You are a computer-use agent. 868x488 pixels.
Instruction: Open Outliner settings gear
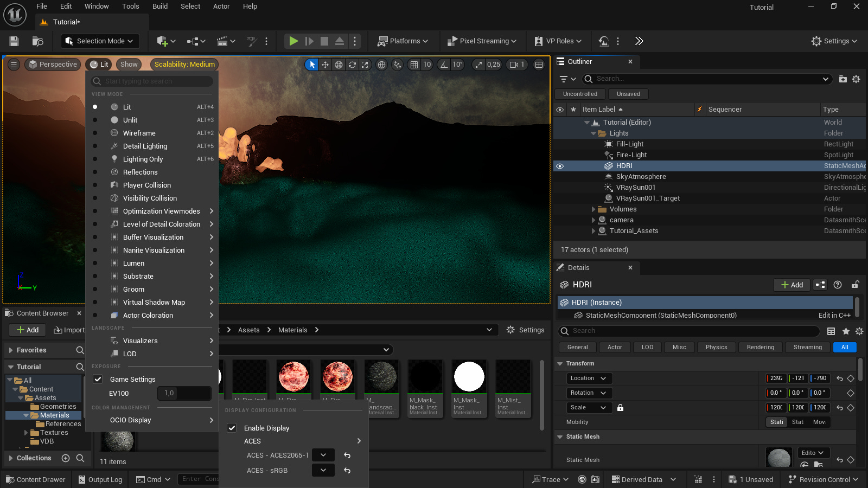pyautogui.click(x=856, y=79)
